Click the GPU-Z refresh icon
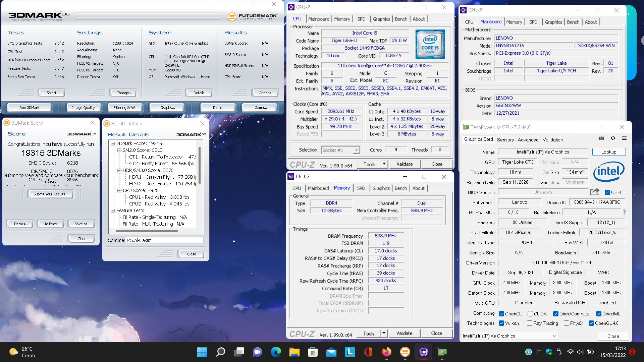The image size is (644, 362). coord(613,138)
